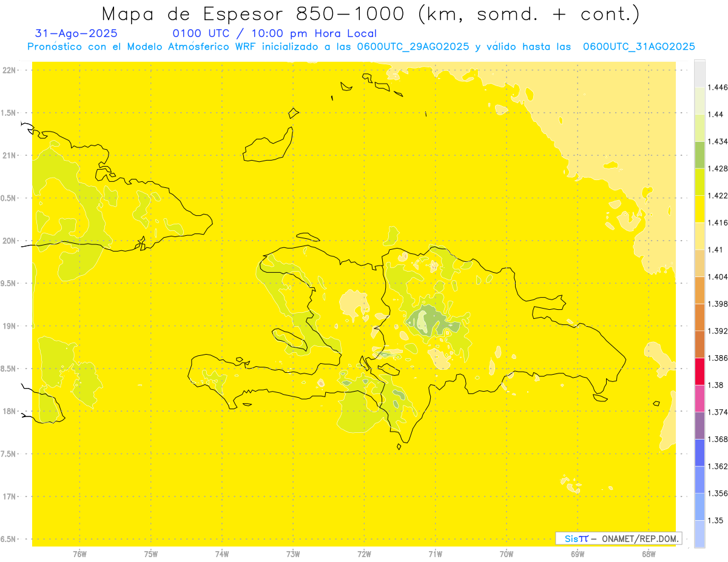The width and height of the screenshot is (728, 562).
Task: Click the longitude label 74W
Action: click(x=222, y=554)
